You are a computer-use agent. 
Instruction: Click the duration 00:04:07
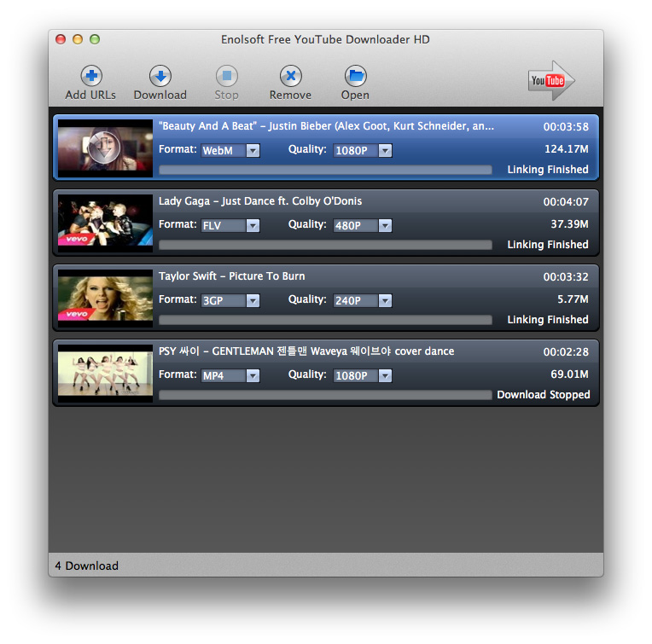click(566, 202)
